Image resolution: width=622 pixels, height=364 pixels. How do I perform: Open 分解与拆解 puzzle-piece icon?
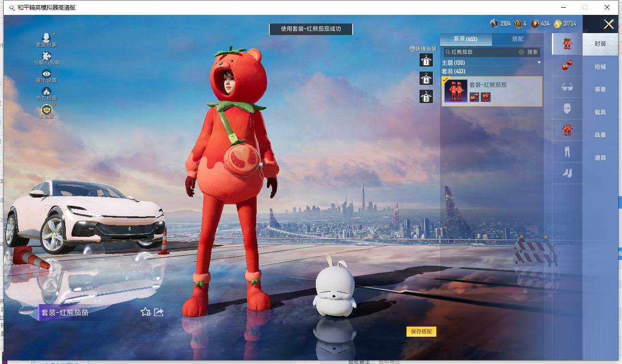pos(47,58)
